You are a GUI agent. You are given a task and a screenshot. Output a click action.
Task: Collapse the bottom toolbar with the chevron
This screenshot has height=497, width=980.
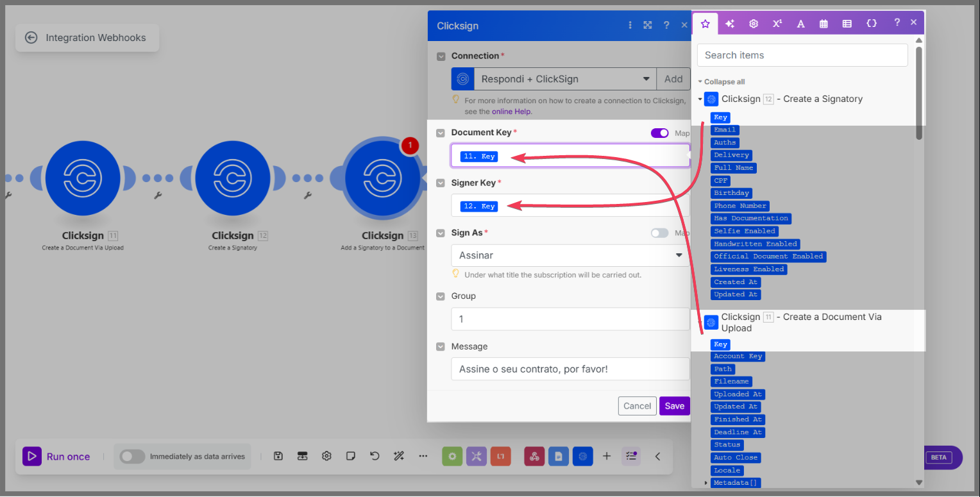click(657, 456)
